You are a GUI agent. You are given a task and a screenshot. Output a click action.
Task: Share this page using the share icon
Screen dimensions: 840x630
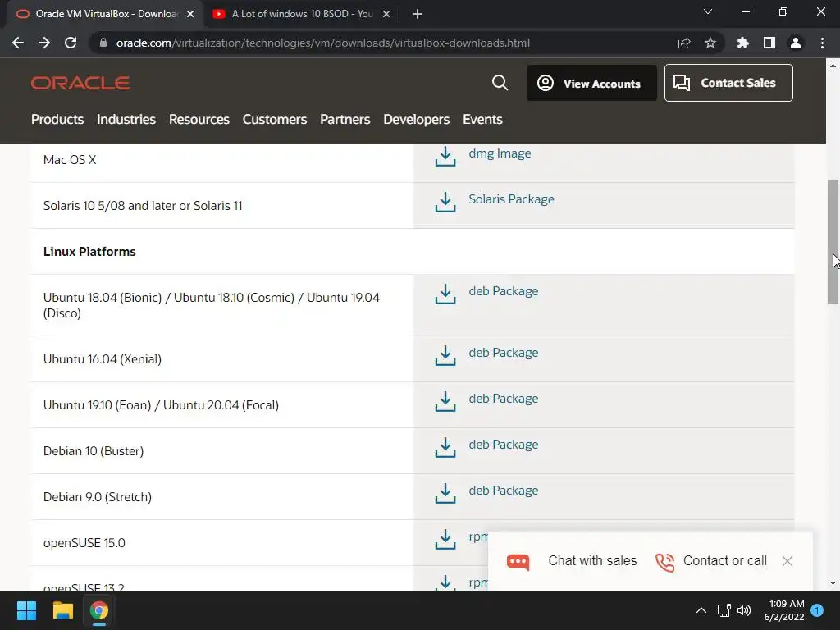pos(684,43)
